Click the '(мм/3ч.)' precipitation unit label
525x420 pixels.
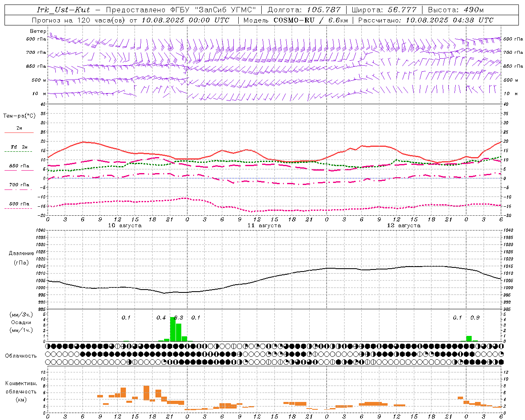pyautogui.click(x=21, y=315)
